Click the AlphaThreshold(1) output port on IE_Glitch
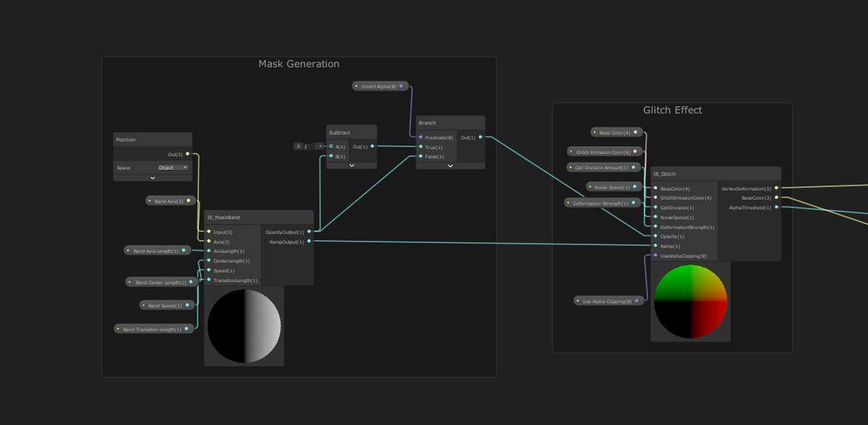Image resolution: width=868 pixels, height=425 pixels. click(x=776, y=207)
